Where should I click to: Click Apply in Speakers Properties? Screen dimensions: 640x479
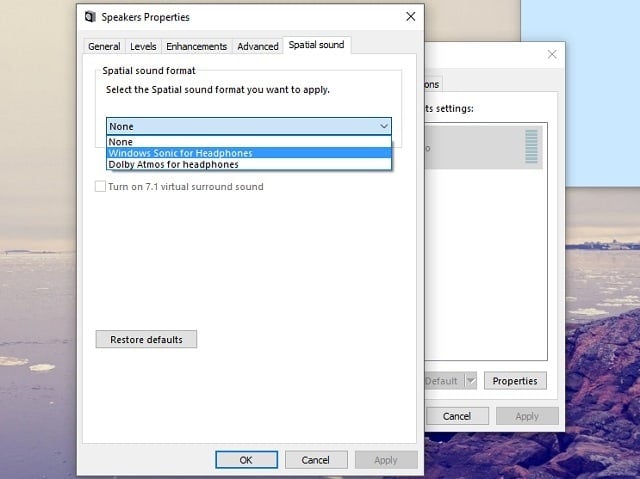coord(386,460)
